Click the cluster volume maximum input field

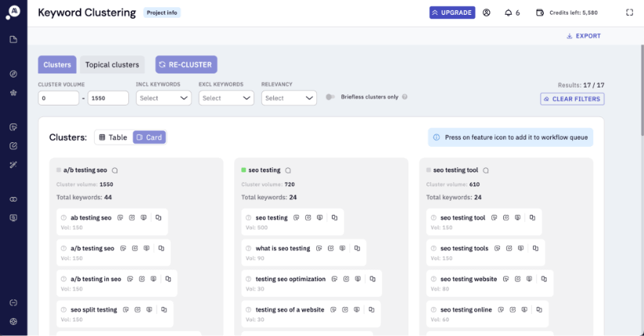[108, 98]
